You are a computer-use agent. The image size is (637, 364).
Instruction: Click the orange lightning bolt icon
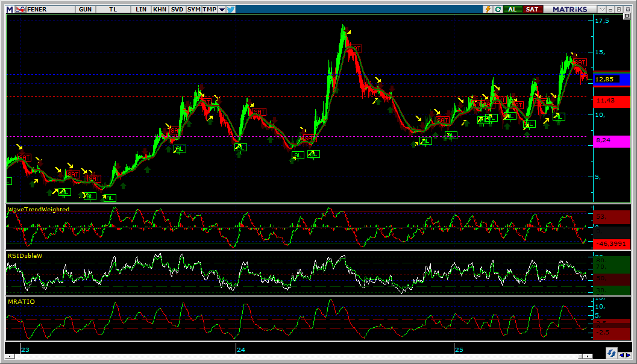[x=488, y=9]
